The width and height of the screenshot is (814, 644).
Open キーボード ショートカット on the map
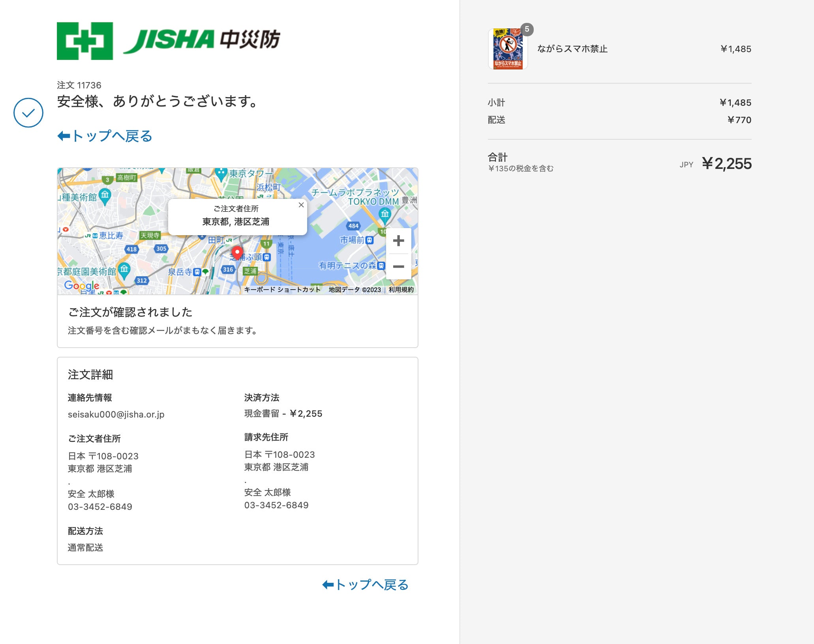[282, 290]
